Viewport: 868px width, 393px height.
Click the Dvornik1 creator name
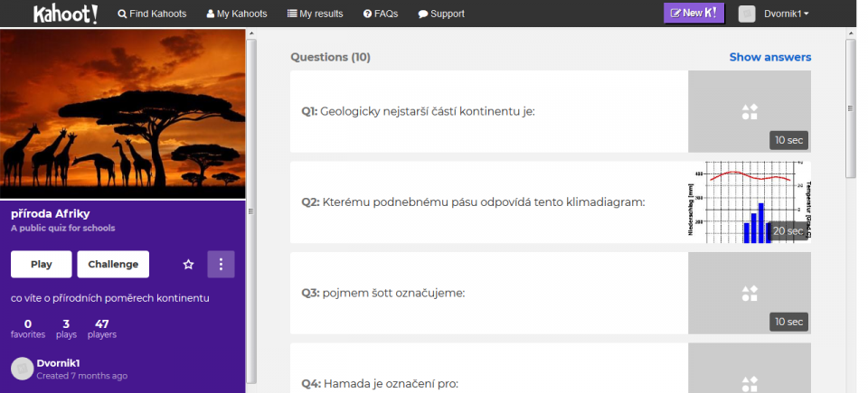click(x=58, y=363)
